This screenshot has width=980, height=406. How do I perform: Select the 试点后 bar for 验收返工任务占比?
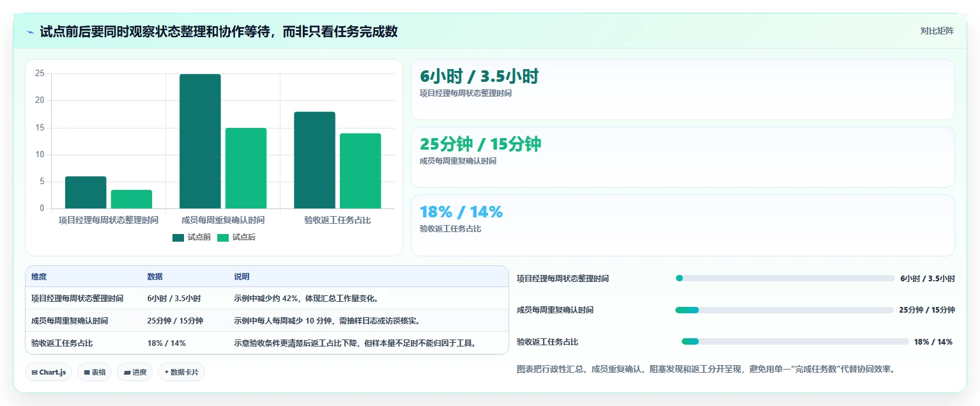[x=360, y=171]
